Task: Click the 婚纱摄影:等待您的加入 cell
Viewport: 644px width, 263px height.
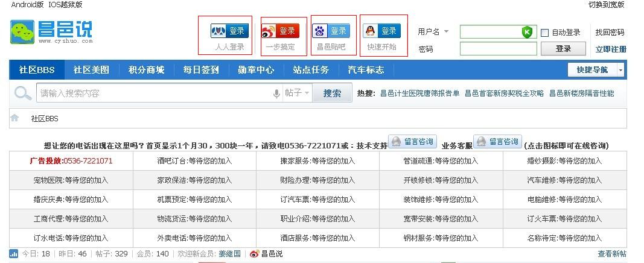Action: click(565, 161)
